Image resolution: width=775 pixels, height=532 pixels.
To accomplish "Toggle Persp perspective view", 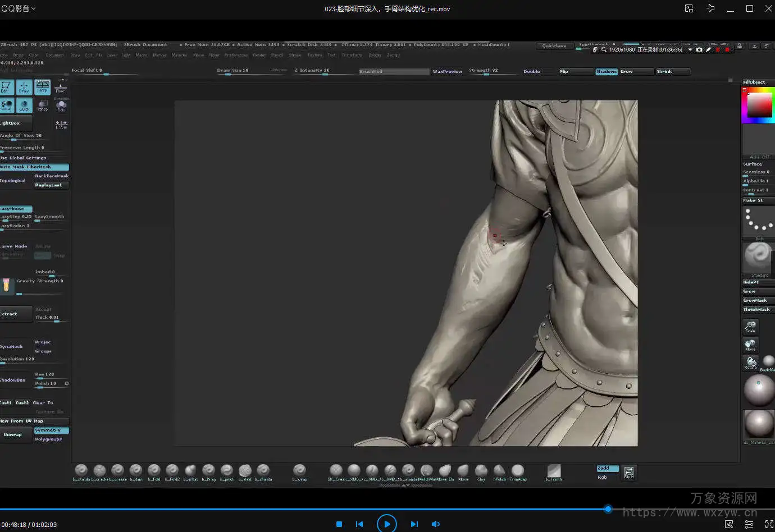I will (x=42, y=87).
